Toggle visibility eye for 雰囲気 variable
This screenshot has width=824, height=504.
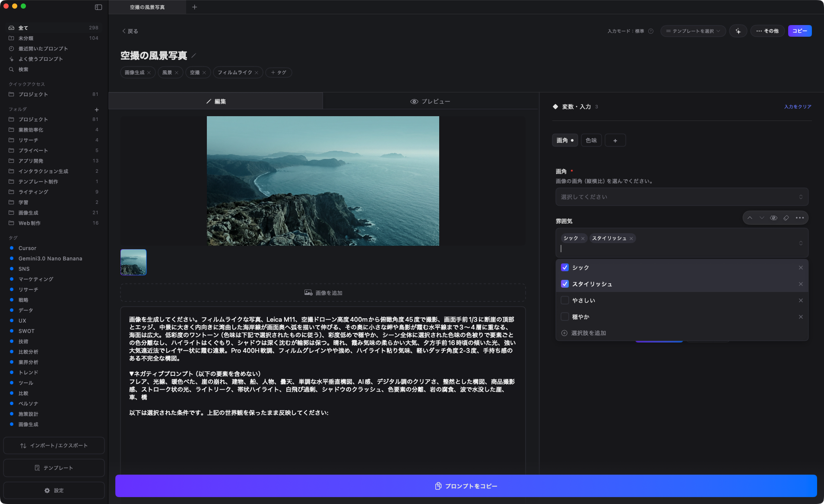pos(774,218)
